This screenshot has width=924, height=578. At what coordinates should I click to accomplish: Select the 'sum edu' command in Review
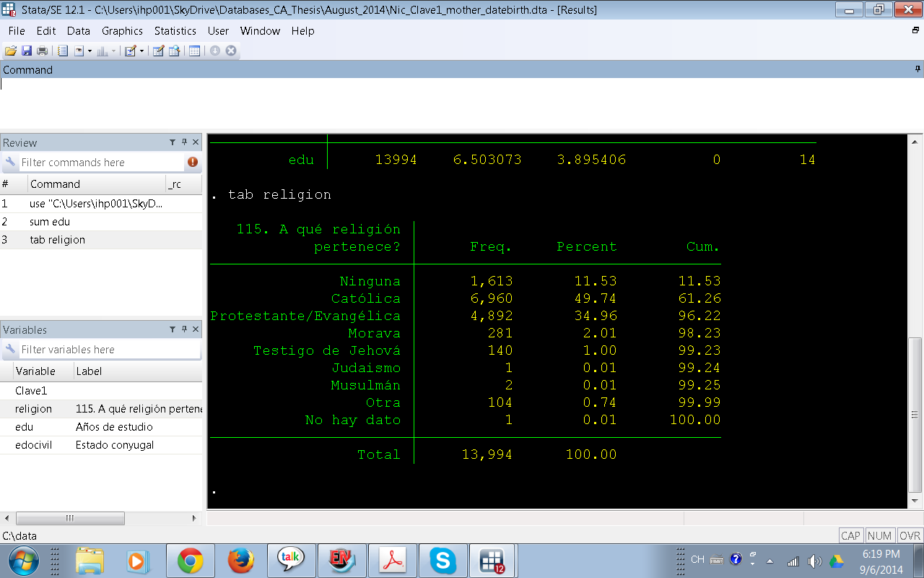[101, 222]
